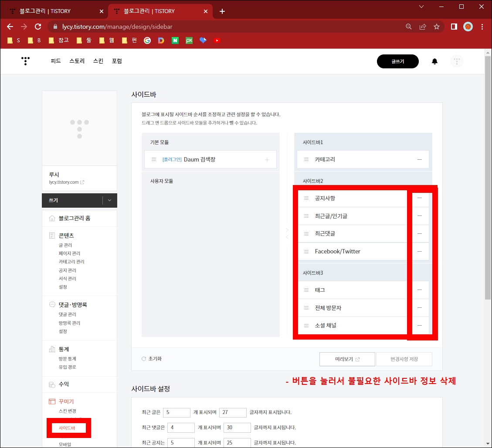This screenshot has width=492, height=448.
Task: Remove the 공지사항 module with minus icon
Action: [420, 198]
